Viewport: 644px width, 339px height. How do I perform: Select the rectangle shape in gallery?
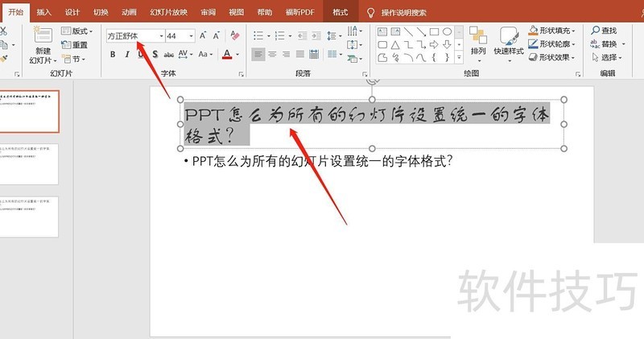click(x=434, y=32)
